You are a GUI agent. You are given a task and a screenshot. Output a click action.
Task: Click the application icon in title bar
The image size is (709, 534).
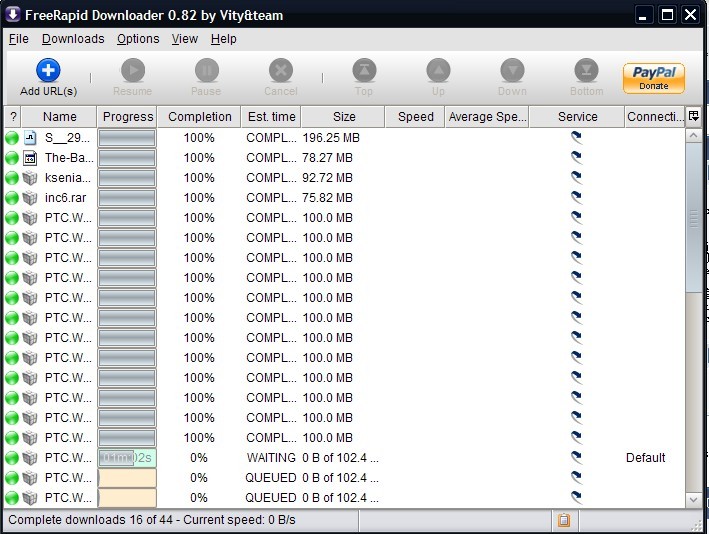pyautogui.click(x=13, y=14)
